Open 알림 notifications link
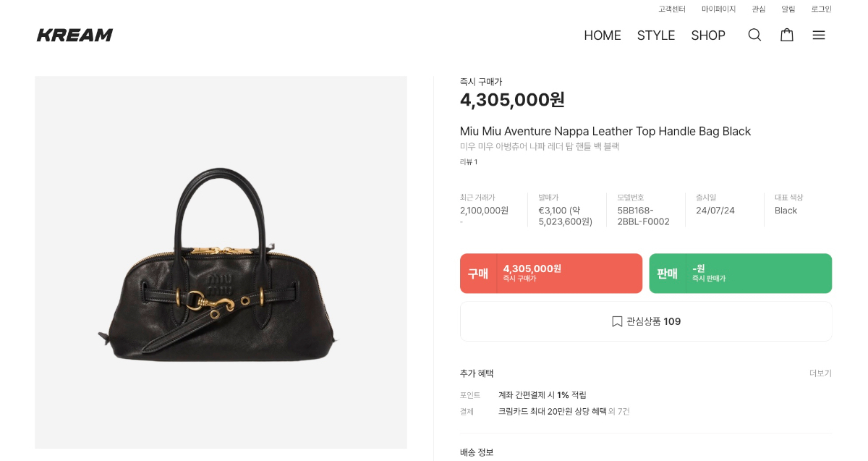 (788, 9)
